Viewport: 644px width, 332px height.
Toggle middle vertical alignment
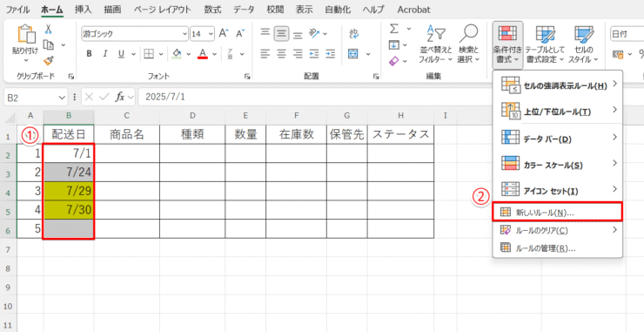tap(281, 33)
